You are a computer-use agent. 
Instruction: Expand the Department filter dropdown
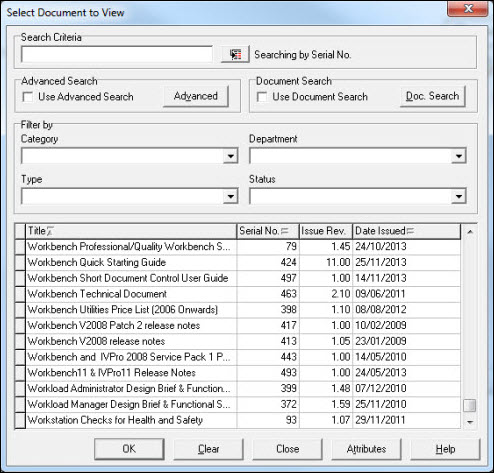(x=459, y=156)
